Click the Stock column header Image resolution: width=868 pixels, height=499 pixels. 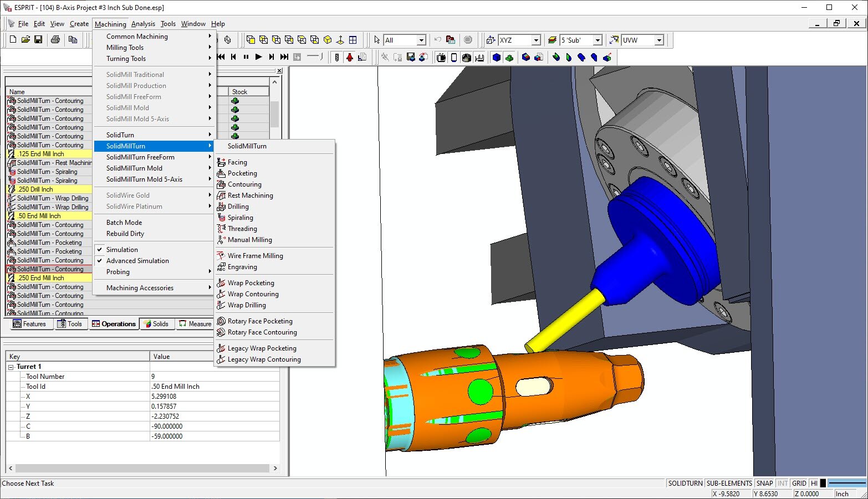[x=249, y=92]
